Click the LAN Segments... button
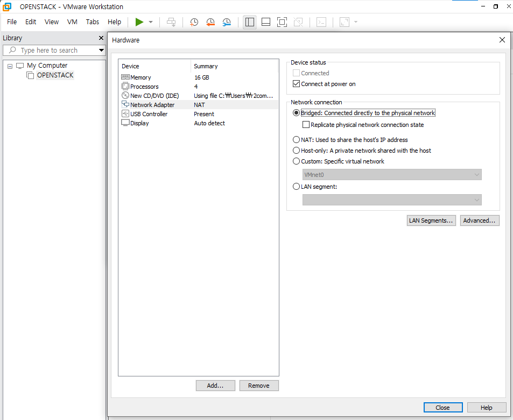 point(431,220)
